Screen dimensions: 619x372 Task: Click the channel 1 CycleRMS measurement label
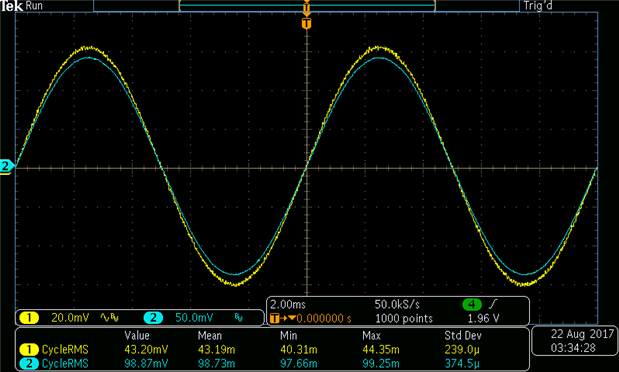[65, 350]
